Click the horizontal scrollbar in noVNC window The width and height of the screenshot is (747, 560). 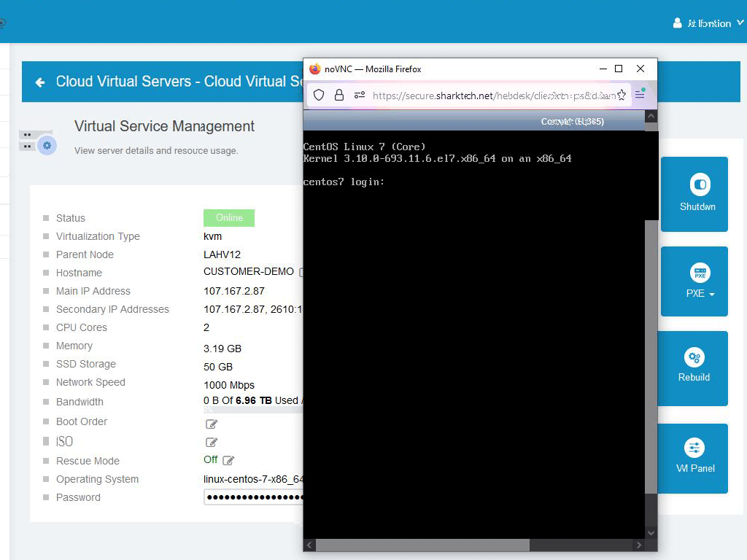pos(422,545)
